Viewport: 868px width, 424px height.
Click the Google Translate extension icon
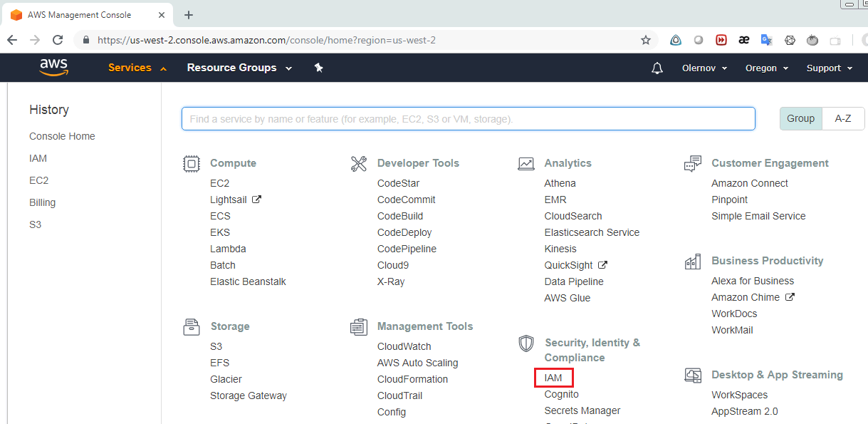point(767,40)
